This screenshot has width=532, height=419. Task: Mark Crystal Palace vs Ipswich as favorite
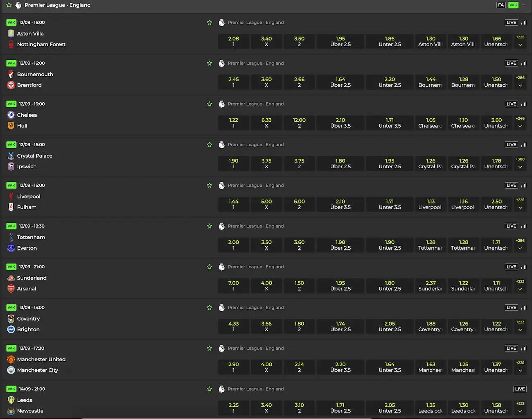tap(210, 145)
